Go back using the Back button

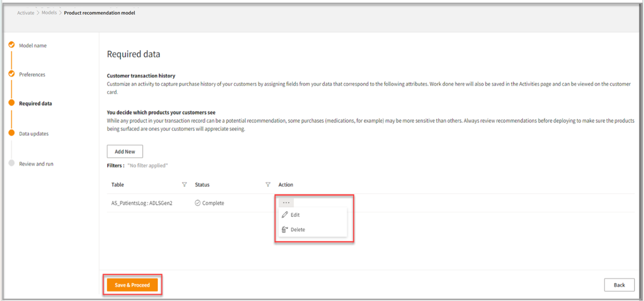(x=619, y=285)
